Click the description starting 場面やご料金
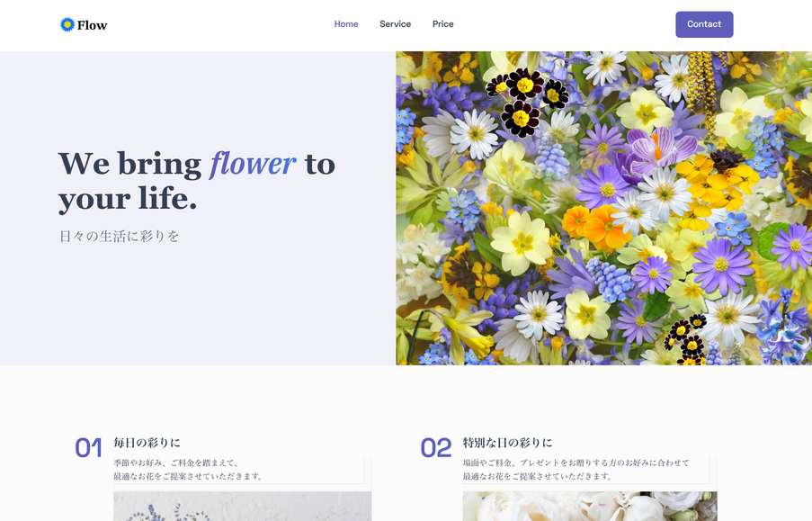Screen dimensions: 812x521 point(576,463)
